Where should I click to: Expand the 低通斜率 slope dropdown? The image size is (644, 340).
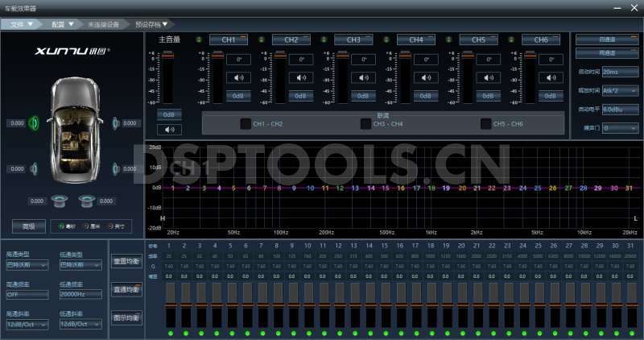click(80, 324)
